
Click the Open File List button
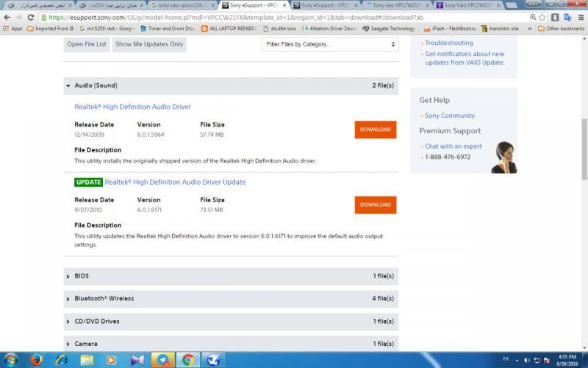[x=87, y=44]
